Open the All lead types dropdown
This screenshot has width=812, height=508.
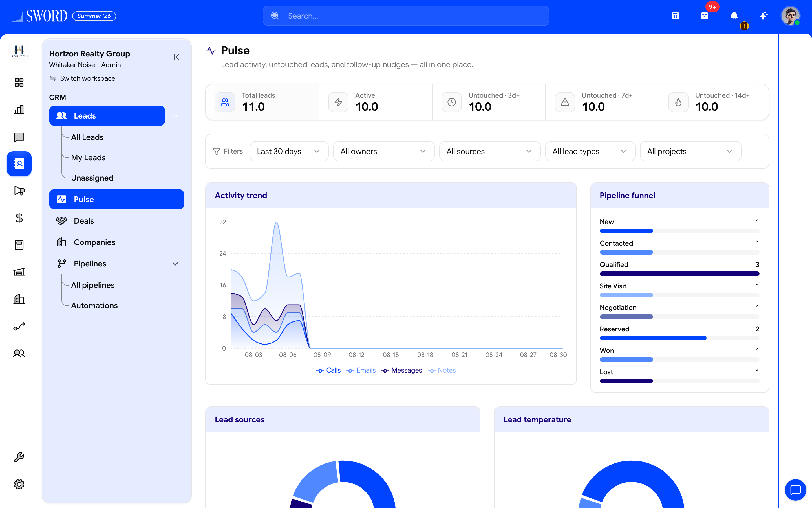(x=590, y=151)
